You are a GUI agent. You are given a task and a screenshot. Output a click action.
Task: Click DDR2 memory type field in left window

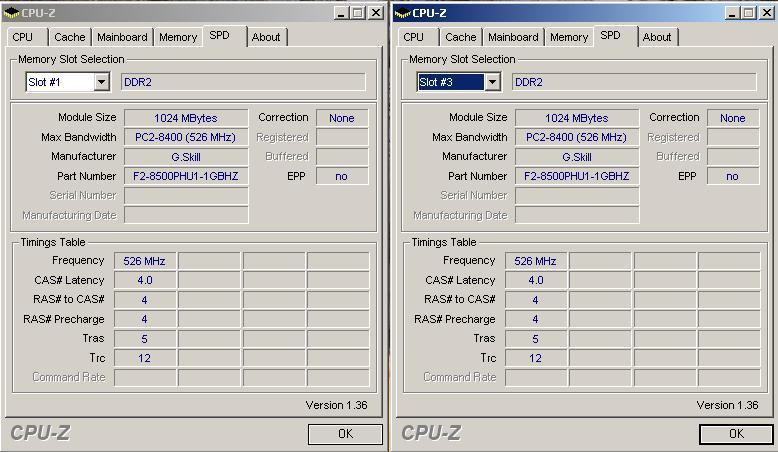[243, 82]
